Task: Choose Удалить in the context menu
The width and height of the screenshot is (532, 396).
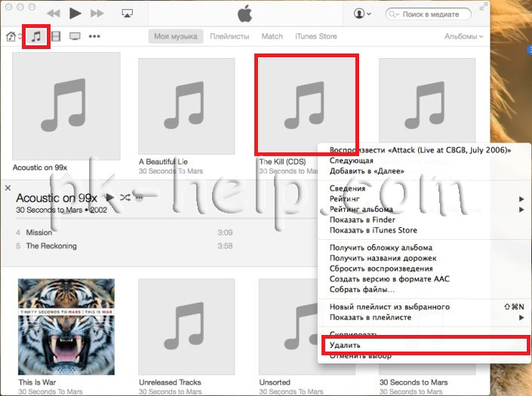Action: coord(426,345)
